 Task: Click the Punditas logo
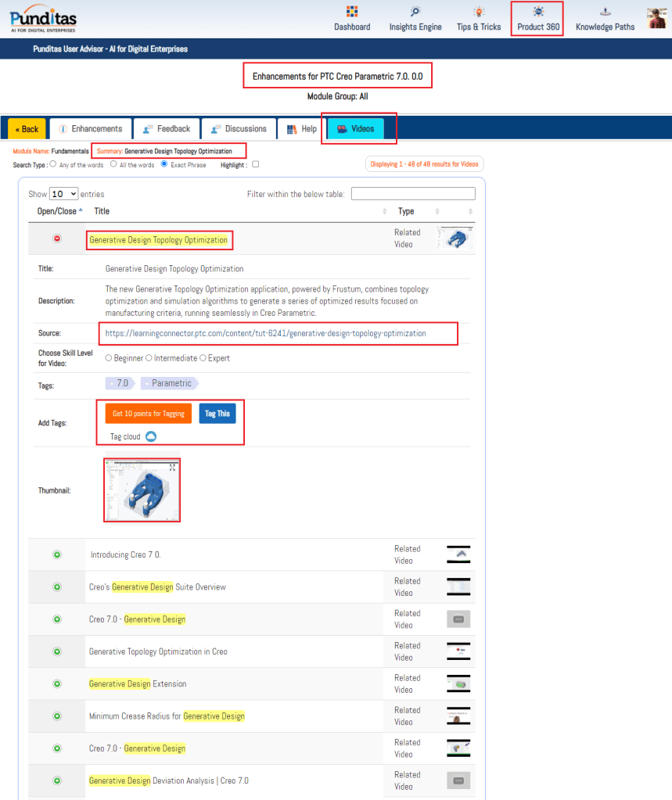(44, 17)
